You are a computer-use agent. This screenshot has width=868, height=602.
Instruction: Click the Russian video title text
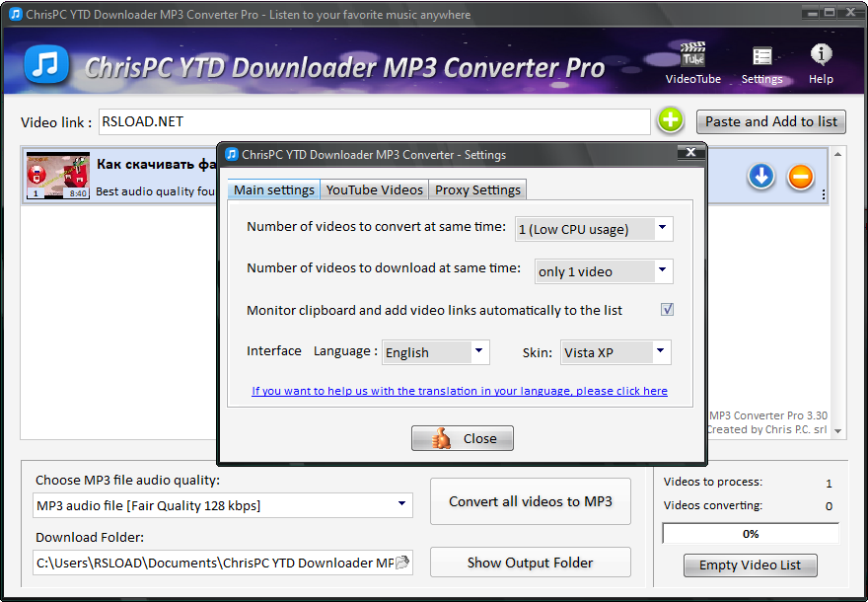point(157,164)
